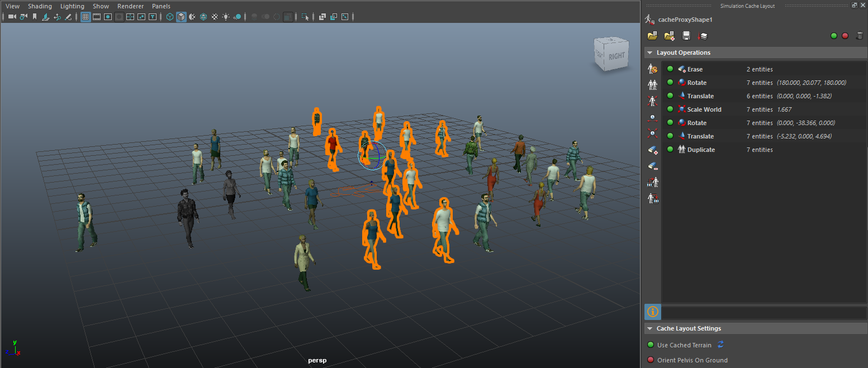Toggle Use Default Material icon
Viewport: 868px width, 368px height.
(x=192, y=17)
